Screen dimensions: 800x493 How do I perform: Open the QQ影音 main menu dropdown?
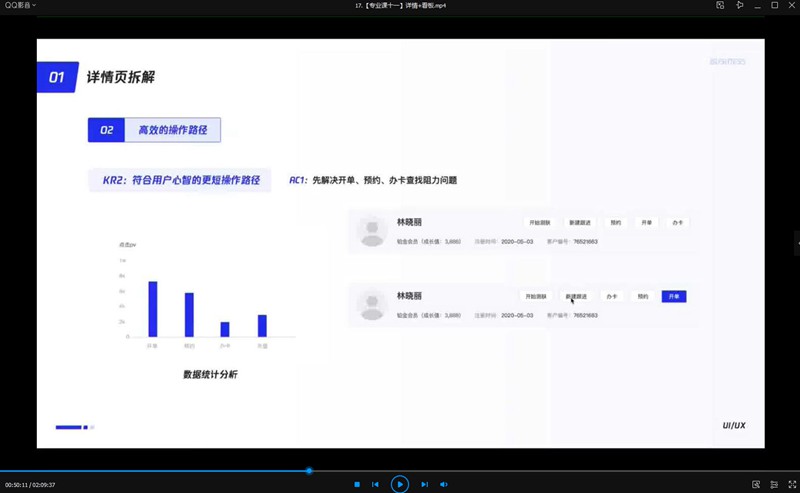click(20, 6)
